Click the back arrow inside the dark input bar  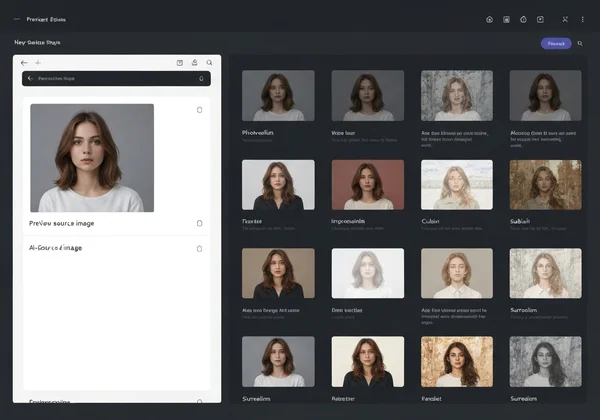tap(30, 78)
